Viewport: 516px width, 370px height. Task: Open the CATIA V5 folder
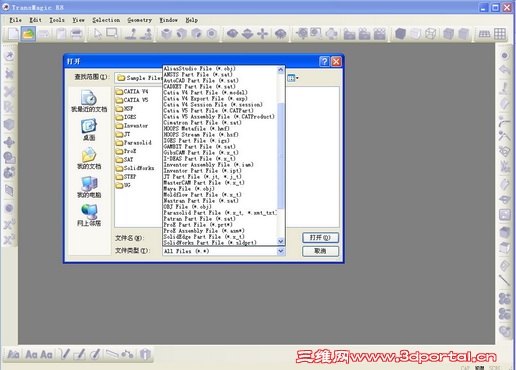[x=132, y=100]
